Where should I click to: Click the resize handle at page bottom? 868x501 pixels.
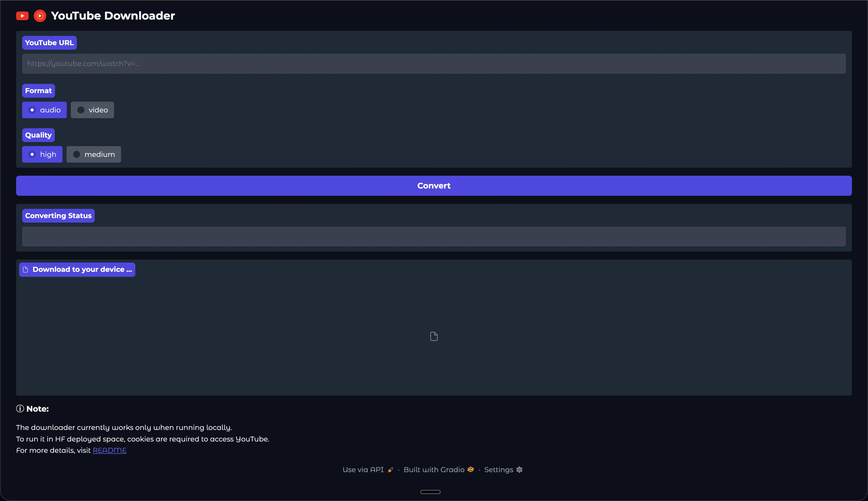coord(431,491)
